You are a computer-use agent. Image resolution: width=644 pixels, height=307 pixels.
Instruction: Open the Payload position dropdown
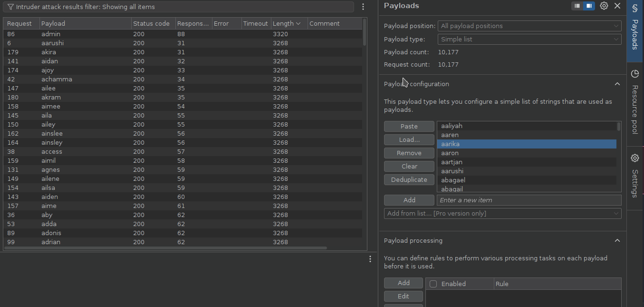coord(529,26)
